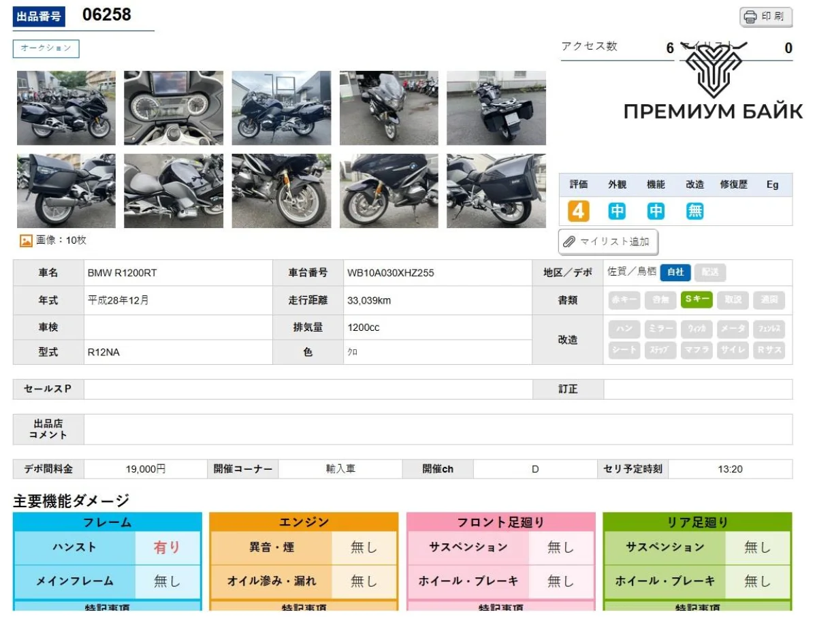Click the printer 印刷 button
Viewport: 817px width, 644px height.
766,17
